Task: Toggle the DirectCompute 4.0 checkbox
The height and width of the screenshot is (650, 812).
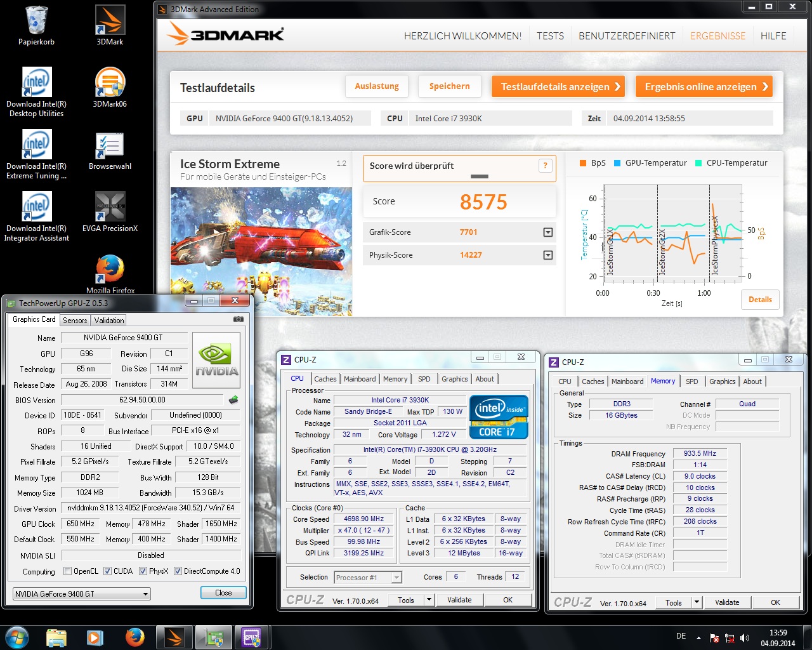Action: [178, 571]
